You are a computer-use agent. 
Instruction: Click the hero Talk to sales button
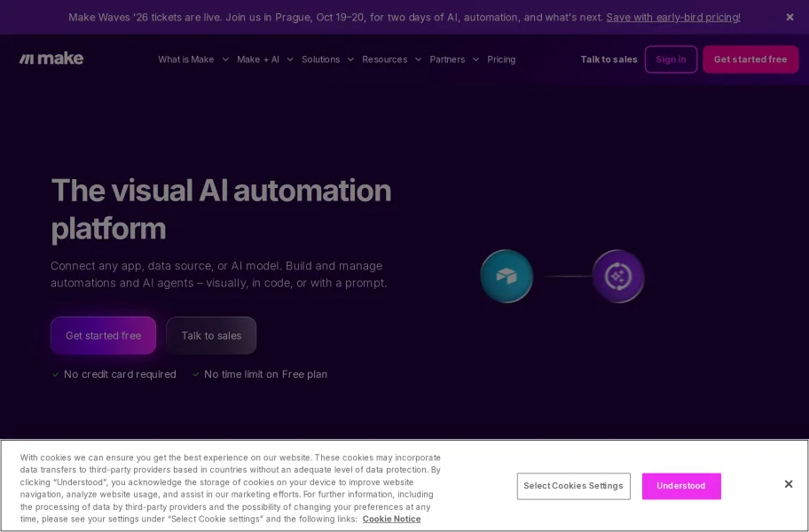(211, 335)
